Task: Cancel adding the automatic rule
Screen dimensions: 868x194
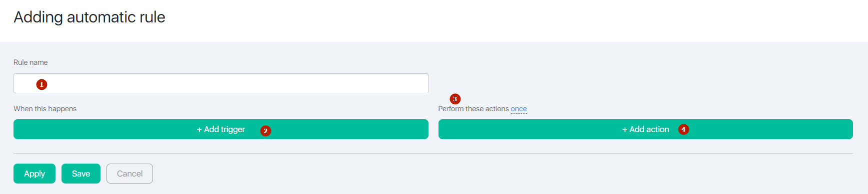Action: tap(129, 174)
